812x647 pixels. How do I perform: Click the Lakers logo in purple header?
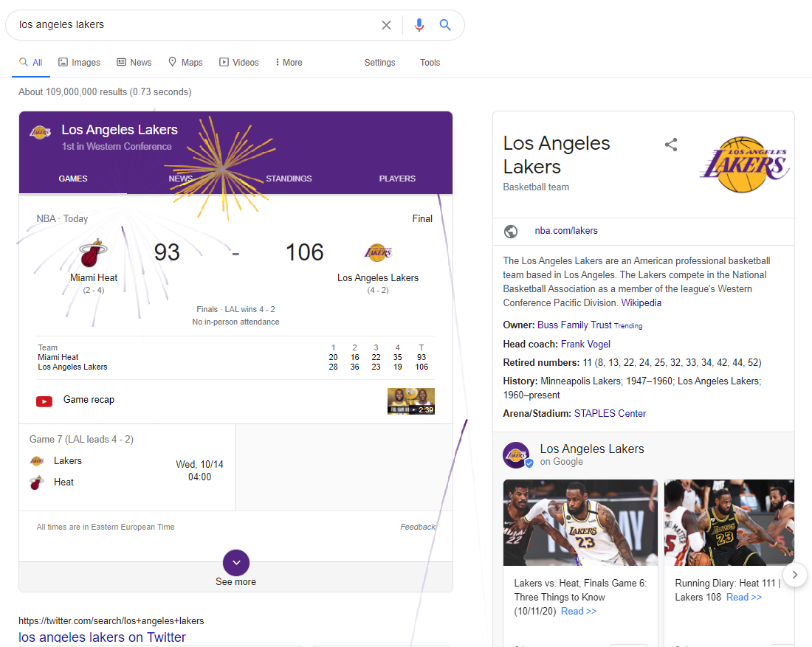tap(41, 133)
